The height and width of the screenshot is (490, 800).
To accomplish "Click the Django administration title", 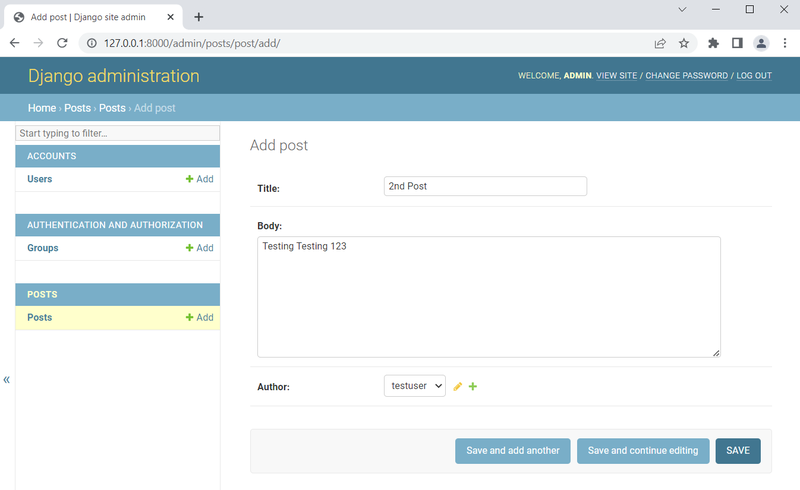I will (114, 76).
